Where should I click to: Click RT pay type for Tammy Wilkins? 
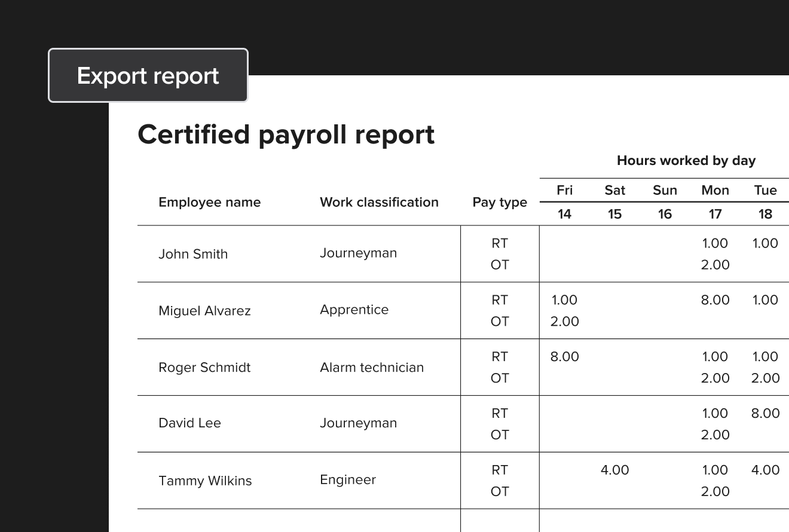tap(500, 470)
